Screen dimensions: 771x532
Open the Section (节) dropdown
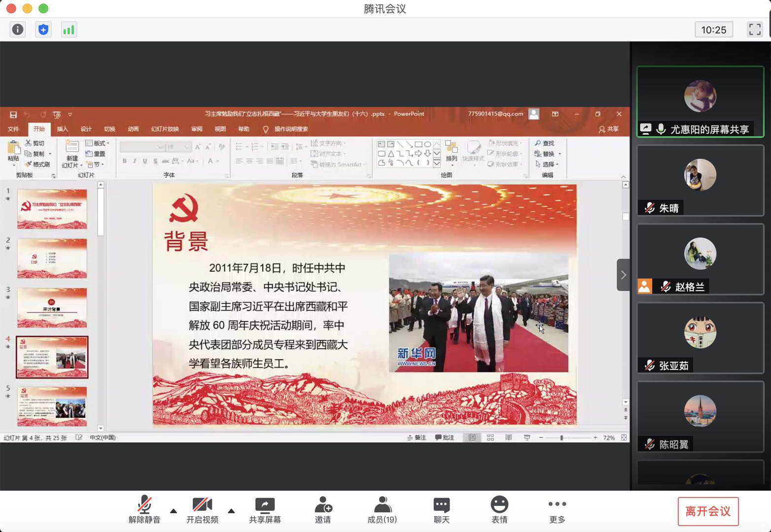[95, 164]
